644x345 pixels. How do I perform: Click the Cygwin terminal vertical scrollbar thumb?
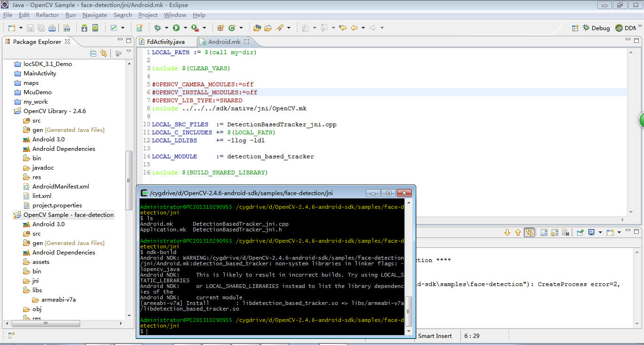pos(409,312)
